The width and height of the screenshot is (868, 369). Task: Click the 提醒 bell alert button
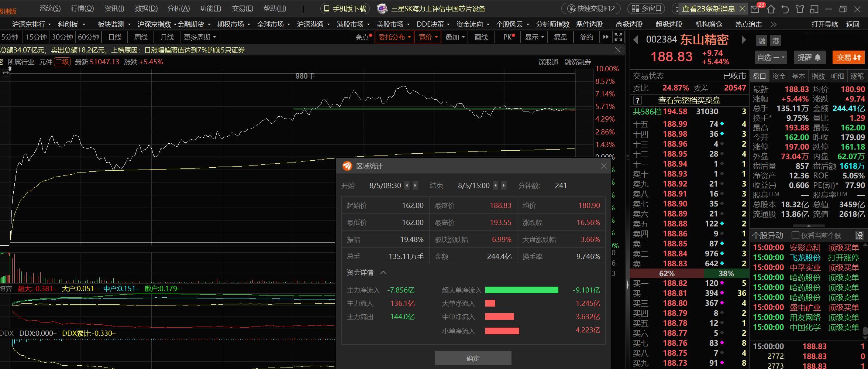809,58
